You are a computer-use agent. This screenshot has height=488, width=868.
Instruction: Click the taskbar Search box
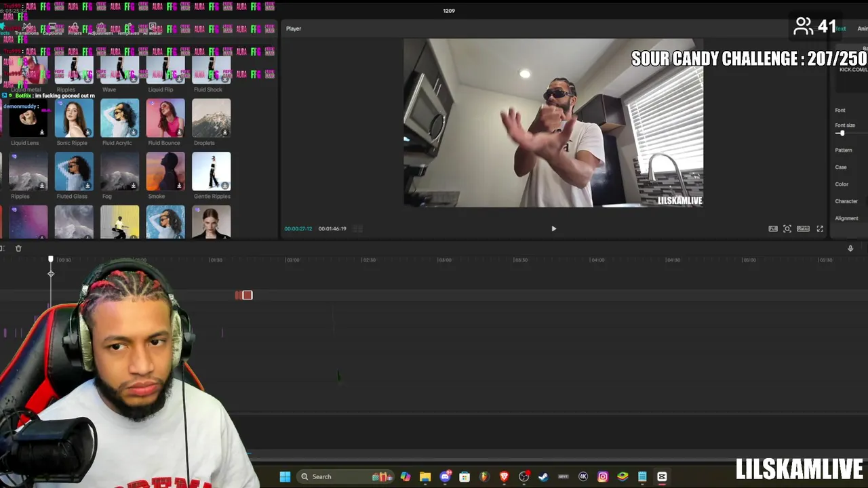pyautogui.click(x=347, y=477)
